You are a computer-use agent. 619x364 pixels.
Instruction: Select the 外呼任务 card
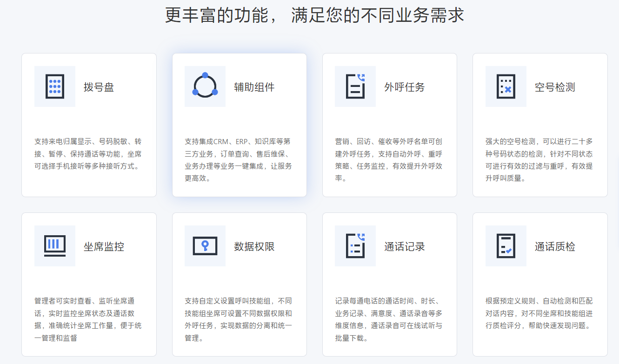[x=390, y=125]
